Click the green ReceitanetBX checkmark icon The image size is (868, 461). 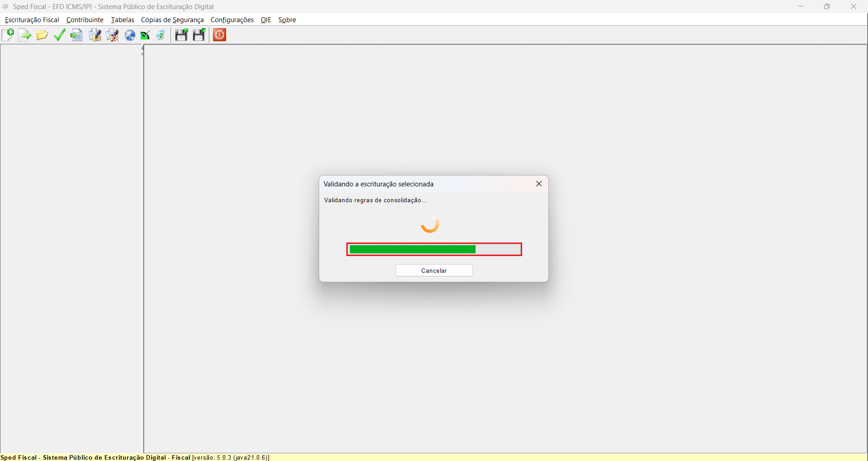click(x=145, y=35)
